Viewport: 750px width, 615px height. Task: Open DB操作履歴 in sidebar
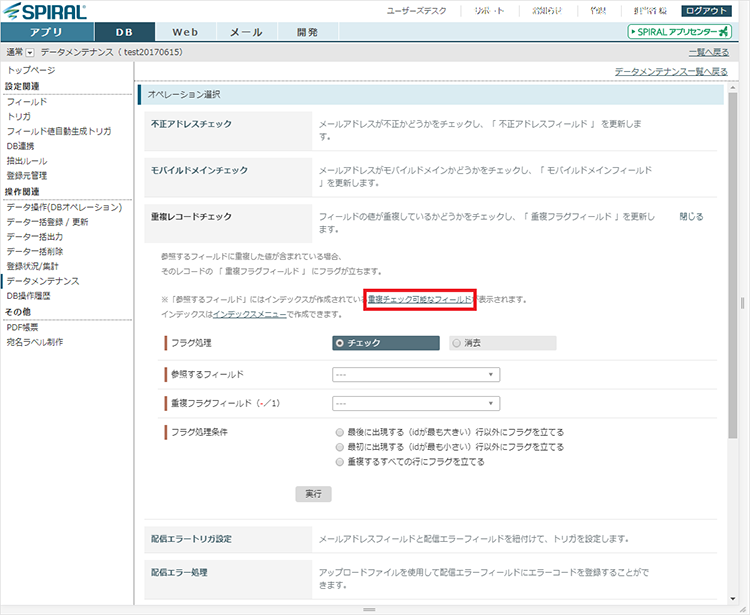click(28, 296)
